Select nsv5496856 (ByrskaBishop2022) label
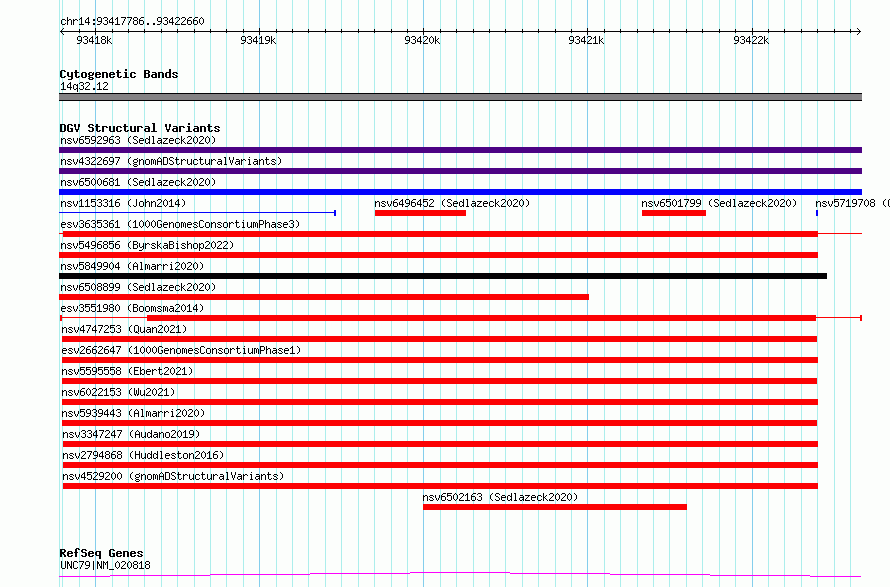This screenshot has width=890, height=587. pos(147,245)
